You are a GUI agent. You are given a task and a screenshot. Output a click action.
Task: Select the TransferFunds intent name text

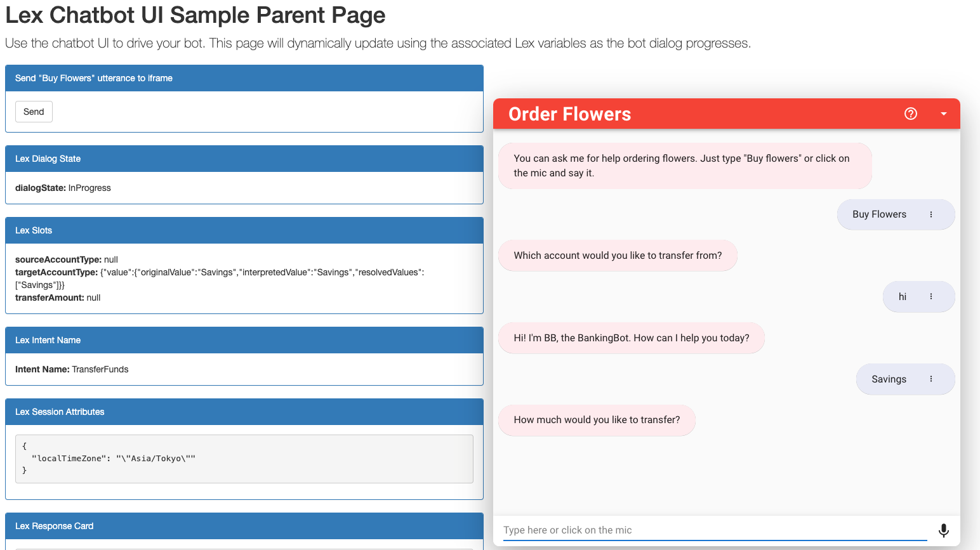tap(94, 369)
